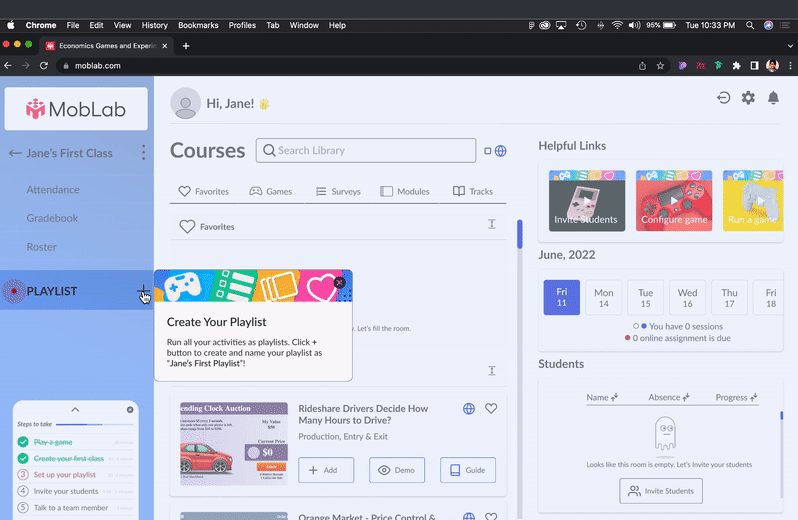Click the Invite your students step
Screen dimensions: 798x520
tap(66, 492)
